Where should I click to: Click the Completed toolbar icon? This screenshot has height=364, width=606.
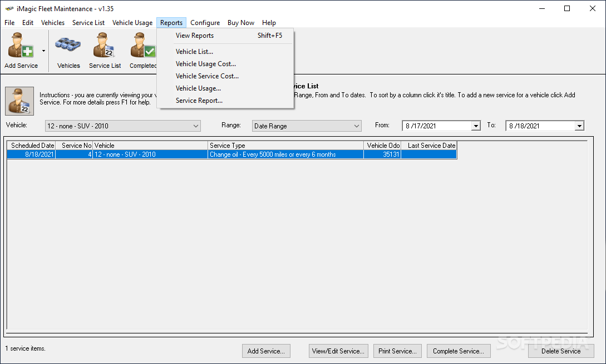pyautogui.click(x=142, y=50)
